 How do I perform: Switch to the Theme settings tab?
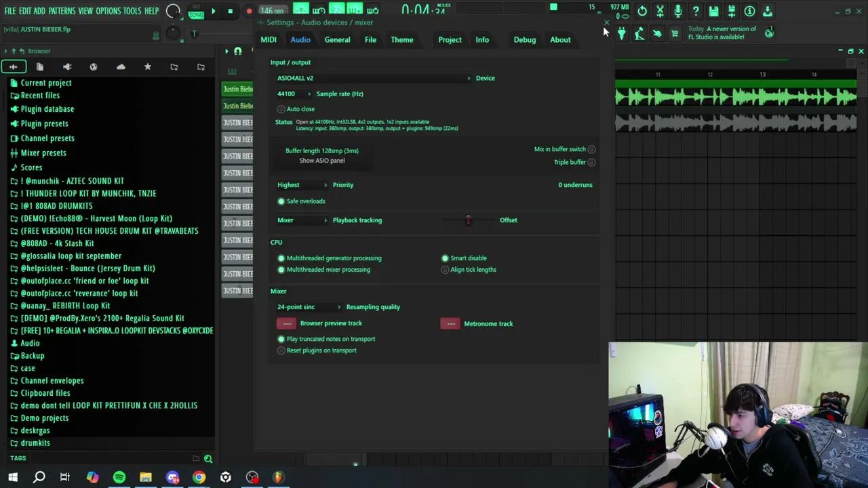tap(401, 39)
